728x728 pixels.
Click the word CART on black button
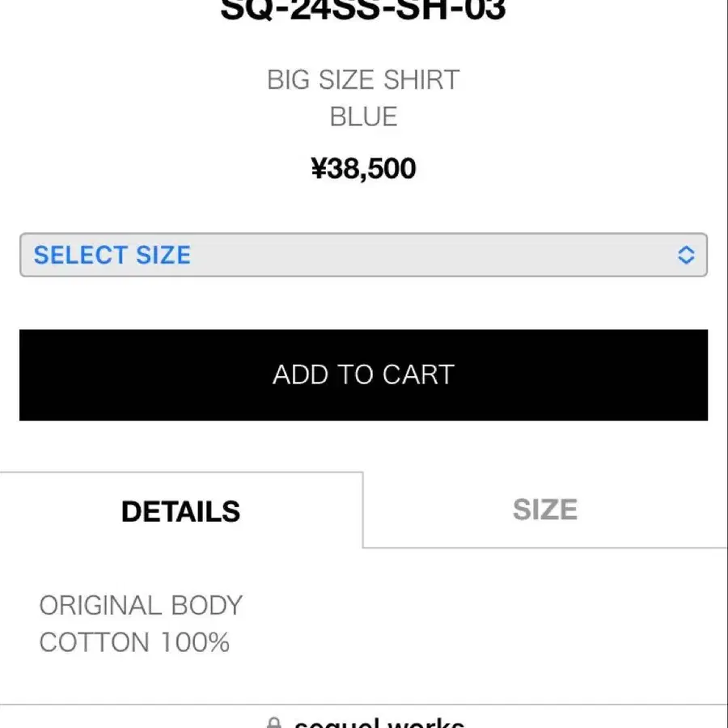click(x=418, y=375)
